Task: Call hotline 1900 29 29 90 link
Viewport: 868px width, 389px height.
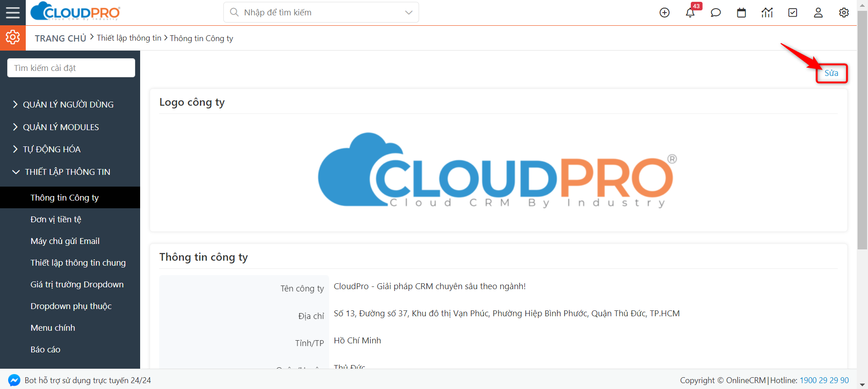Action: point(824,380)
